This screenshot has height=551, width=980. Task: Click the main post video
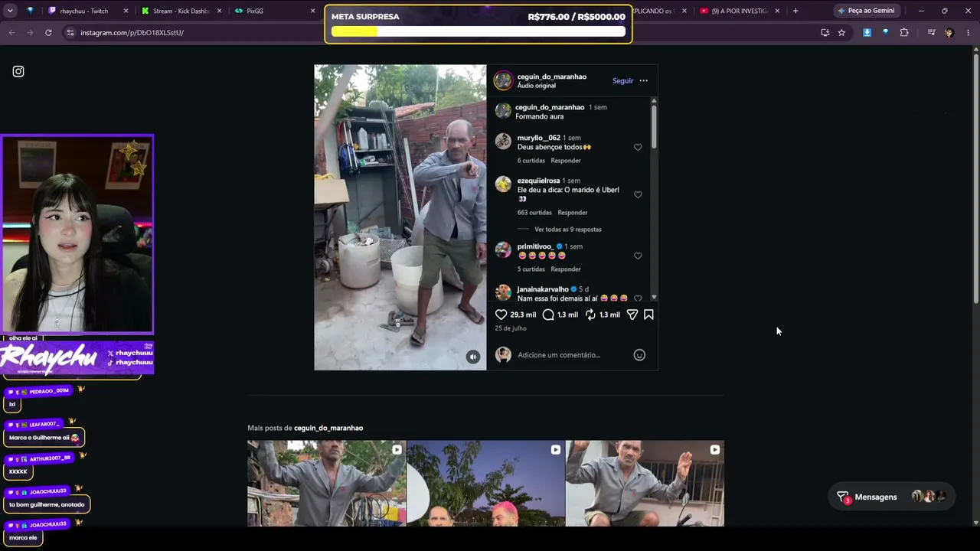pos(400,217)
